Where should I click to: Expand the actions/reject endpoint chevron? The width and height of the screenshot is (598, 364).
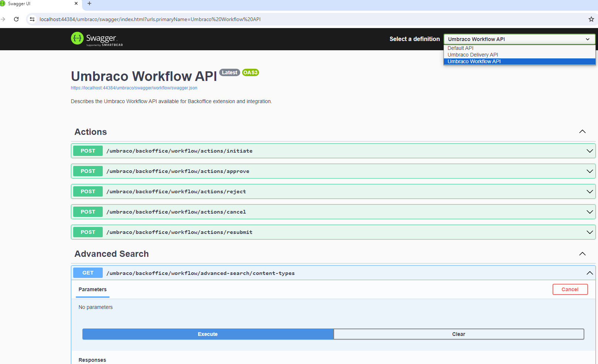pos(589,191)
